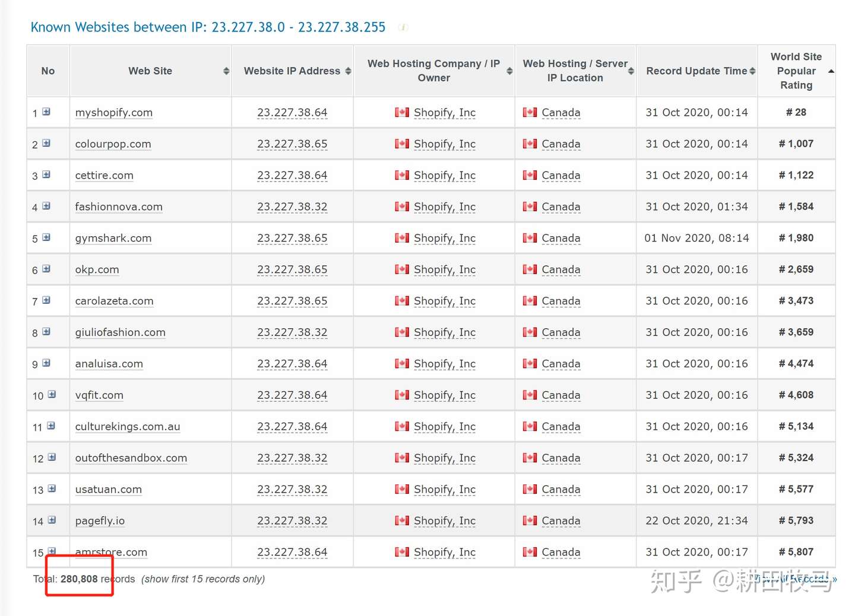The image size is (855, 616).
Task: Open analuisa.com website link
Action: click(x=109, y=364)
